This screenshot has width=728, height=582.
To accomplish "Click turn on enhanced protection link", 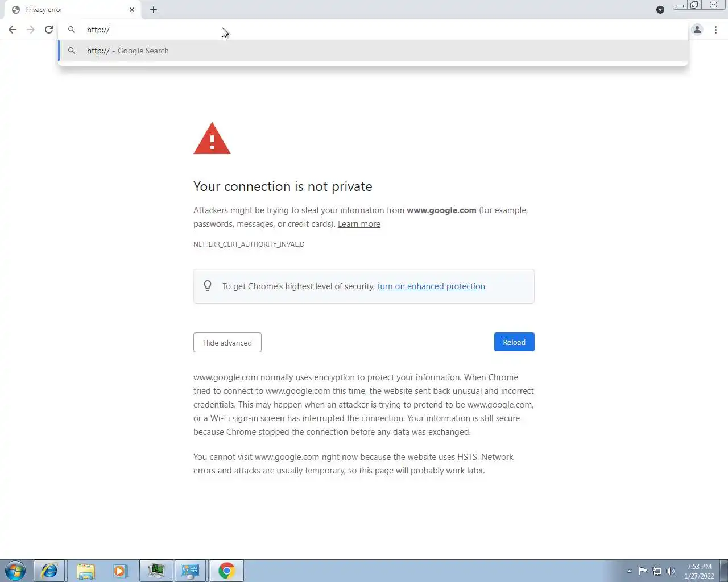I will point(431,286).
